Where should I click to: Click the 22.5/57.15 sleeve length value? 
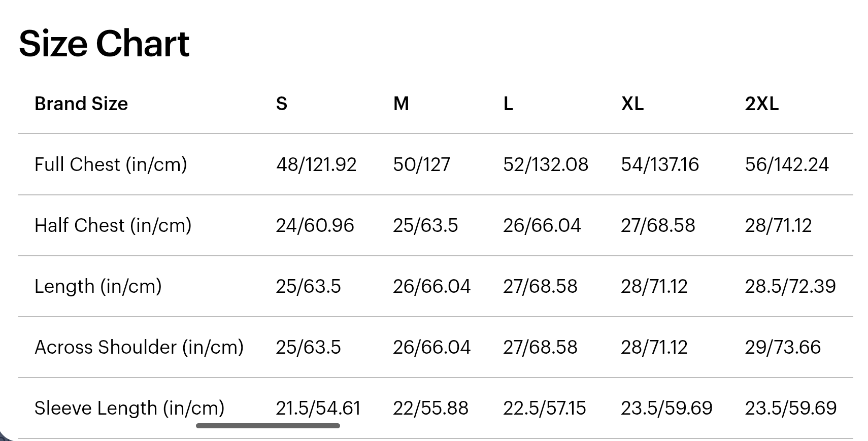(545, 408)
